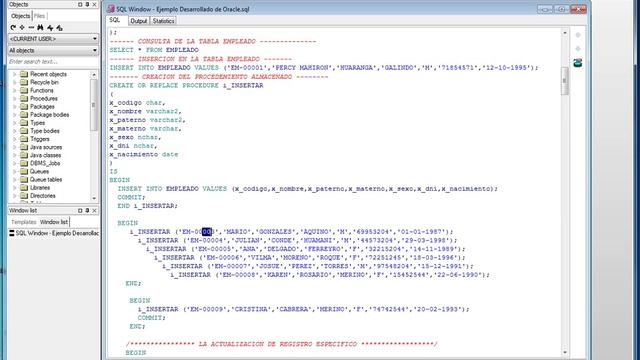This screenshot has height=360, width=640.
Task: Click the Functions folder icon
Action: click(x=24, y=91)
